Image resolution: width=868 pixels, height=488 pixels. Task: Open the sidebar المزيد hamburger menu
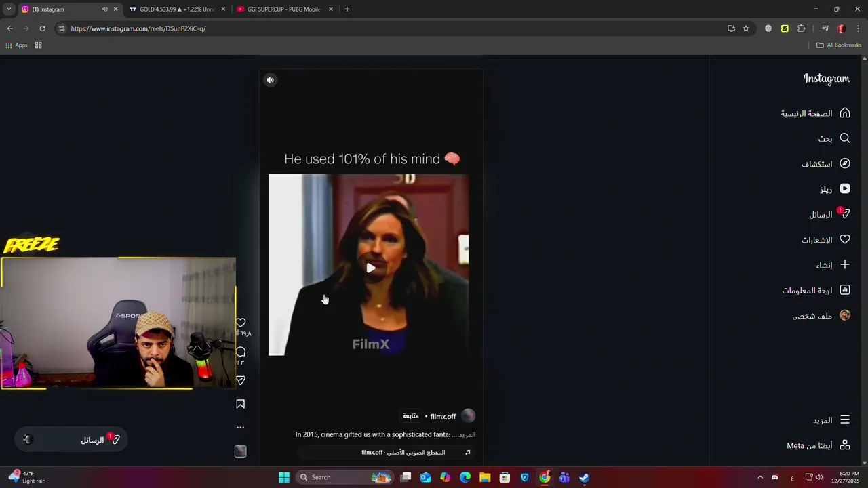(831, 420)
